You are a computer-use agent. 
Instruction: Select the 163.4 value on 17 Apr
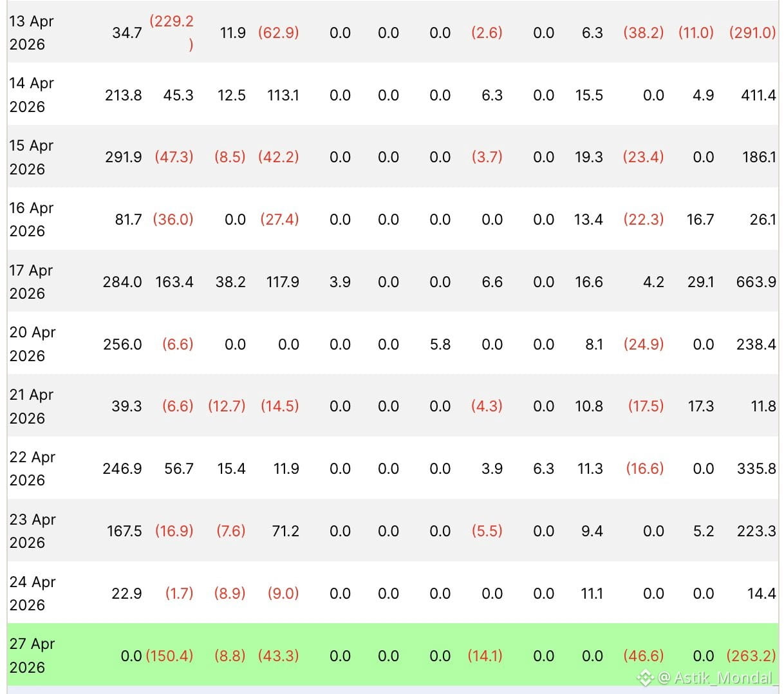coord(174,282)
